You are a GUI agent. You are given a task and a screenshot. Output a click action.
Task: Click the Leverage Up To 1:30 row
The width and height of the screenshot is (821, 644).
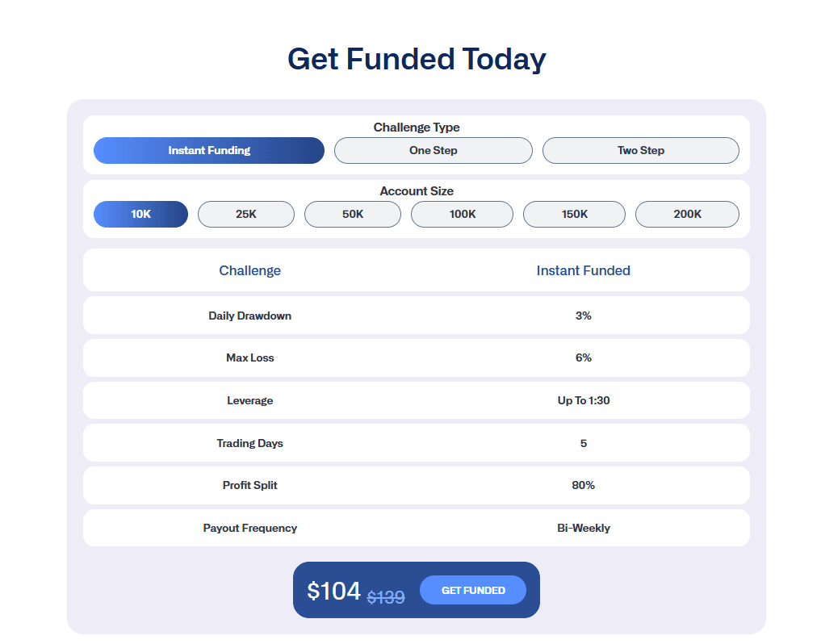[x=416, y=400]
